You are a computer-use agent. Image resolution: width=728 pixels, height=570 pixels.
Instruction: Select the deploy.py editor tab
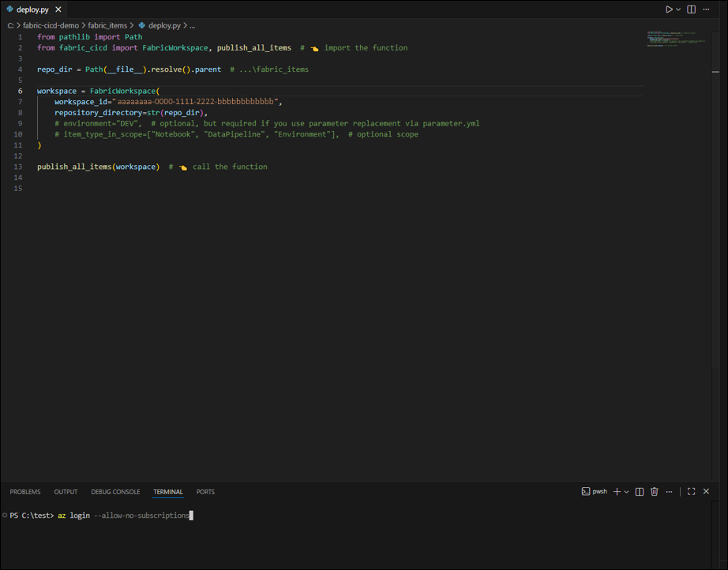click(33, 9)
